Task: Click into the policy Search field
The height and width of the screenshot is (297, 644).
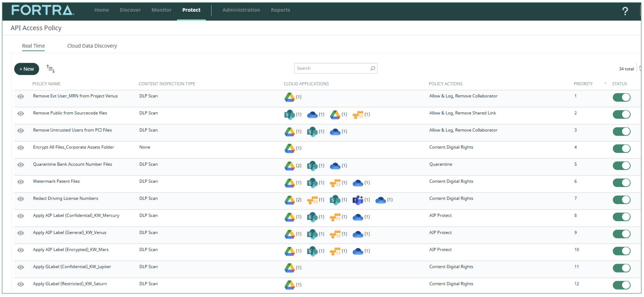Action: (332, 68)
